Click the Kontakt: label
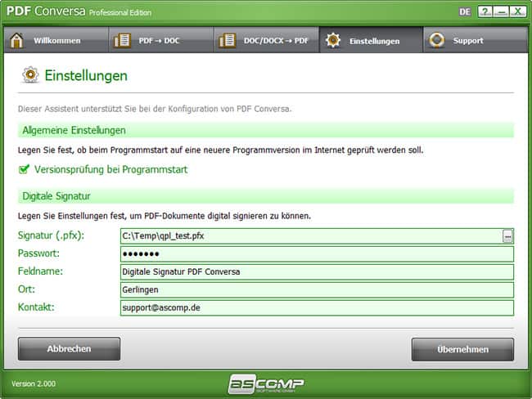This screenshot has width=532, height=399. (36, 307)
